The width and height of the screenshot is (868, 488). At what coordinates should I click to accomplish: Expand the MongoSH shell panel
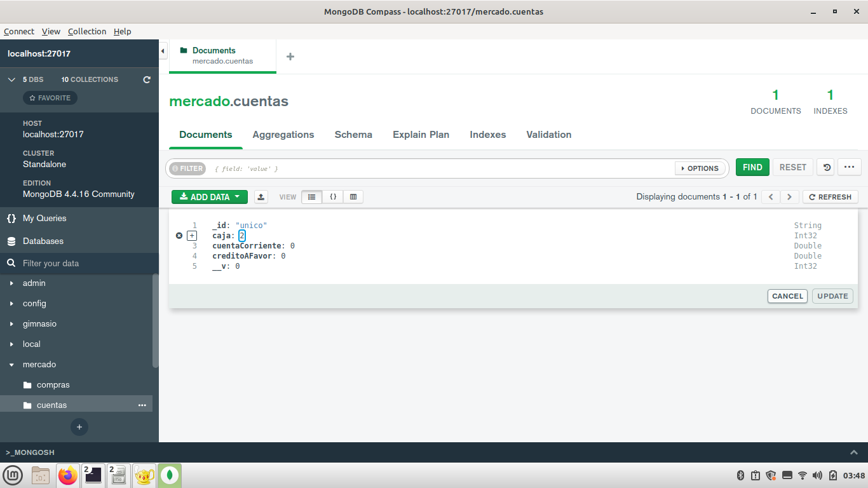pos(854,452)
